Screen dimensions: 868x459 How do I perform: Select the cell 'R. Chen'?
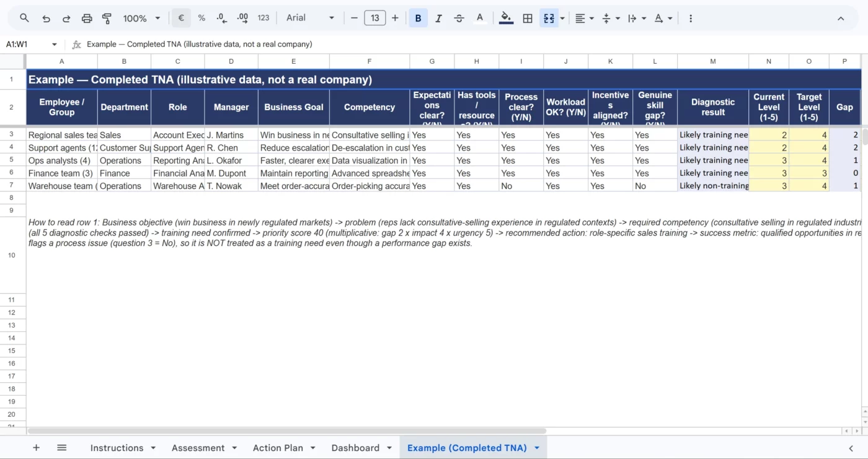click(x=231, y=148)
